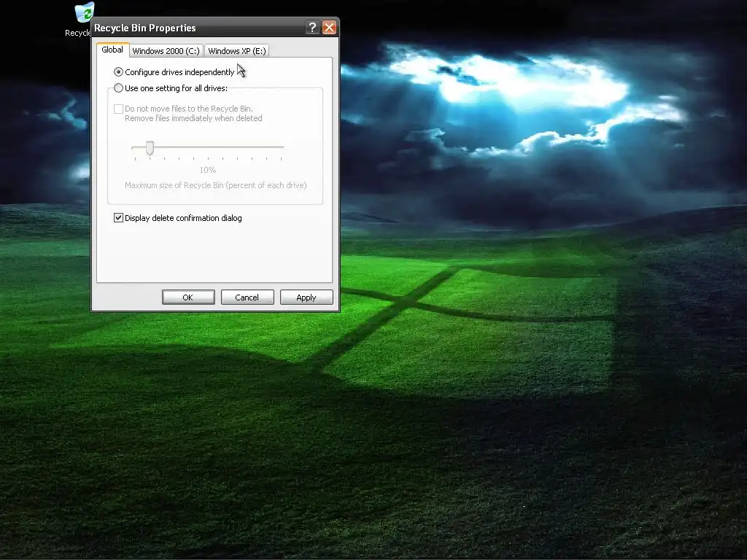
Task: Click the 10% slider value label
Action: pyautogui.click(x=208, y=170)
